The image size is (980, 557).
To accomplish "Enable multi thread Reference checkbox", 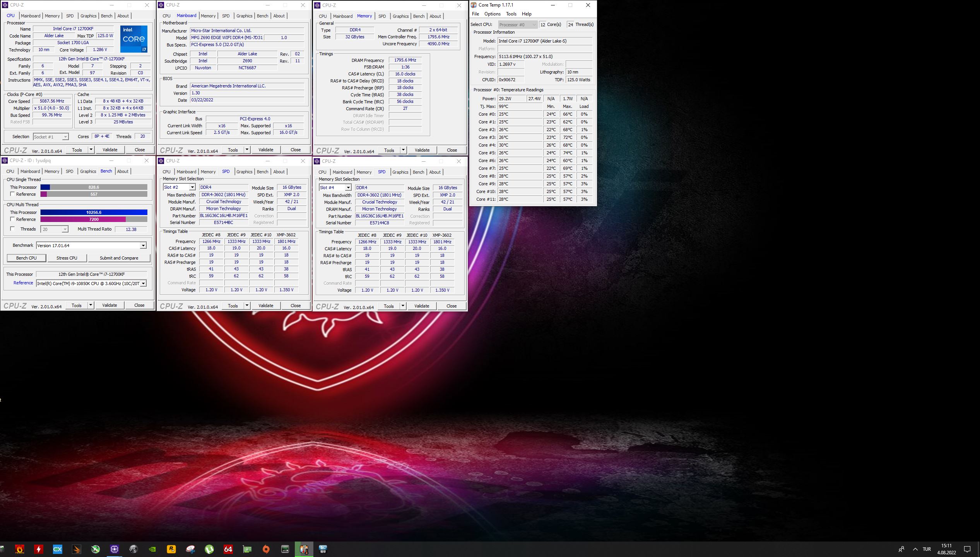I will click(x=12, y=219).
